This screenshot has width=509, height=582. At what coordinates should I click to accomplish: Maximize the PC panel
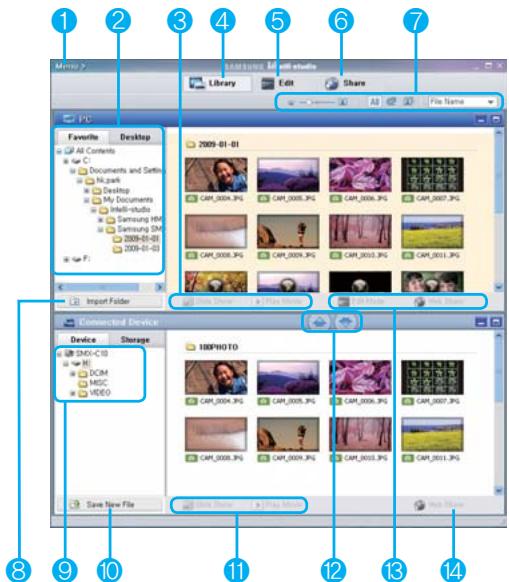click(496, 120)
